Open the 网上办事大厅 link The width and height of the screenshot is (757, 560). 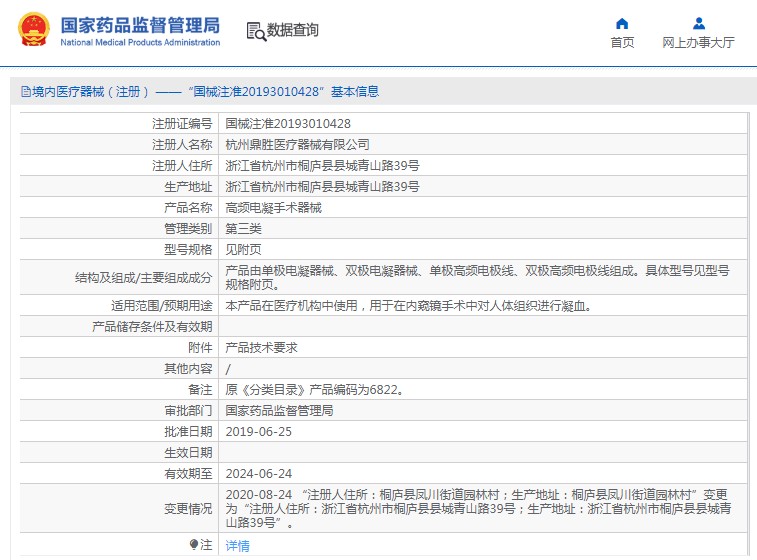click(x=698, y=42)
